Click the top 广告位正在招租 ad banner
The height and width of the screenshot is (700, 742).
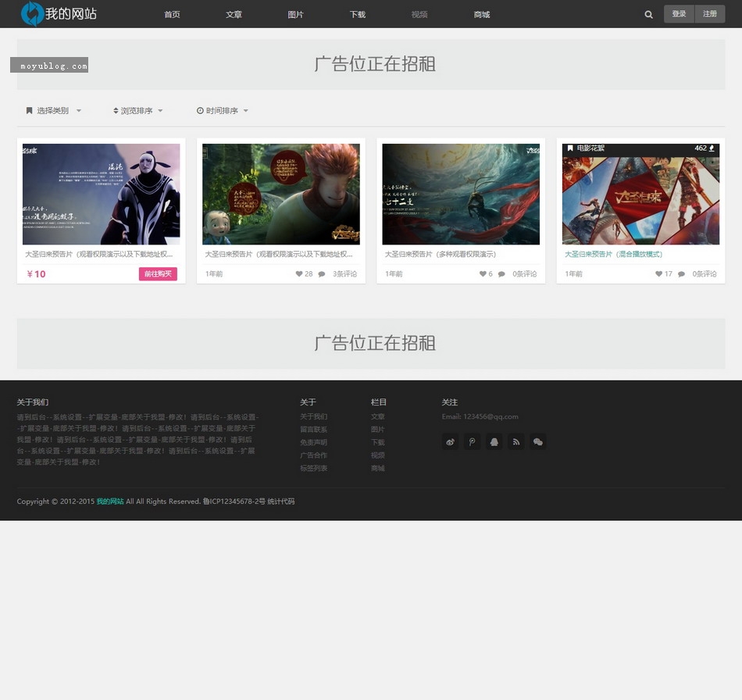tap(371, 64)
